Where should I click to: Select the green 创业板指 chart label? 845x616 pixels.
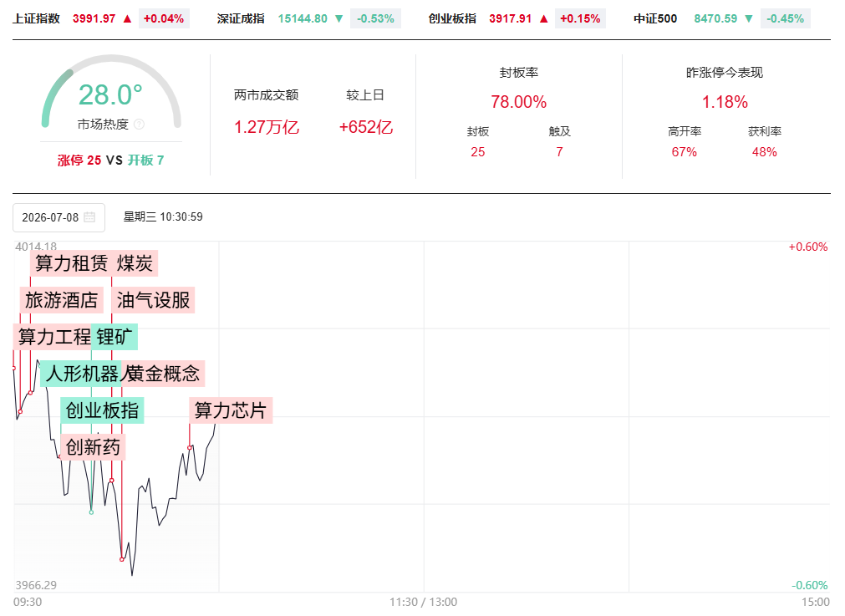pos(102,410)
